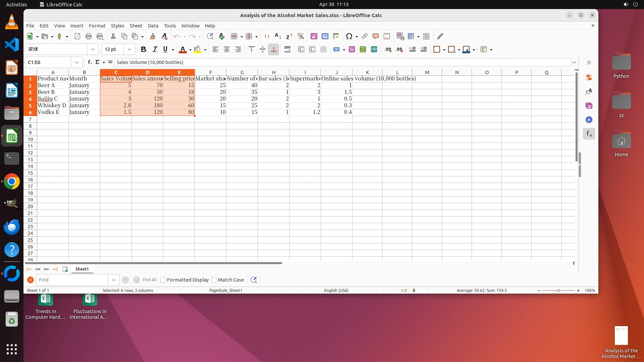Click the Insert Chart icon
This screenshot has height=362, width=644.
(x=325, y=36)
